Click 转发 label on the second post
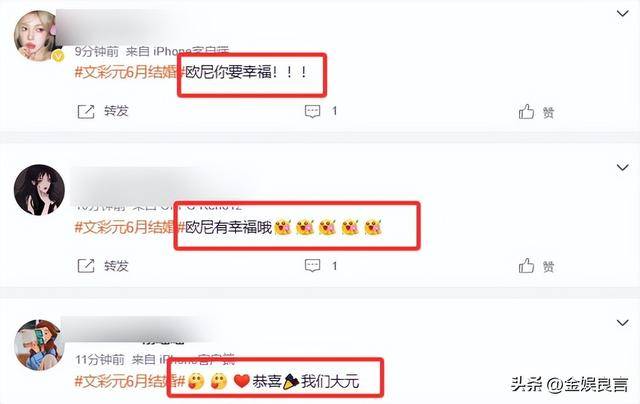 click(116, 266)
